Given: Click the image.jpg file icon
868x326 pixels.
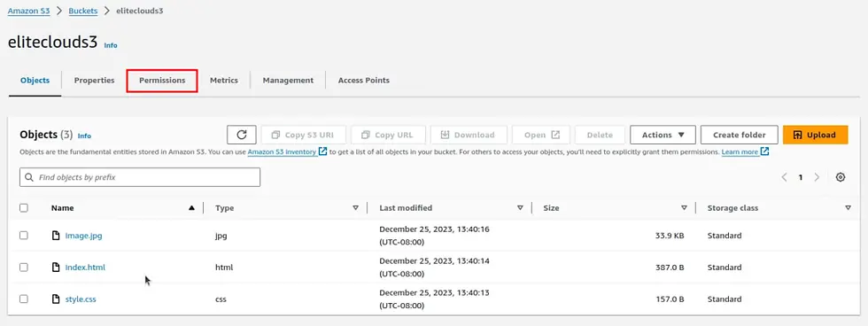Looking at the screenshot, I should point(55,236).
